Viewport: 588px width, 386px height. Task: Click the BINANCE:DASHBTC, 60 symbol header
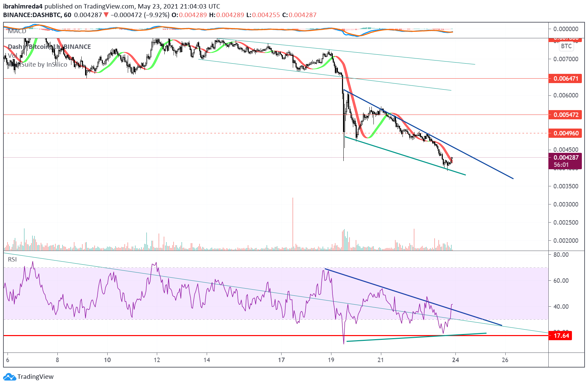point(37,15)
